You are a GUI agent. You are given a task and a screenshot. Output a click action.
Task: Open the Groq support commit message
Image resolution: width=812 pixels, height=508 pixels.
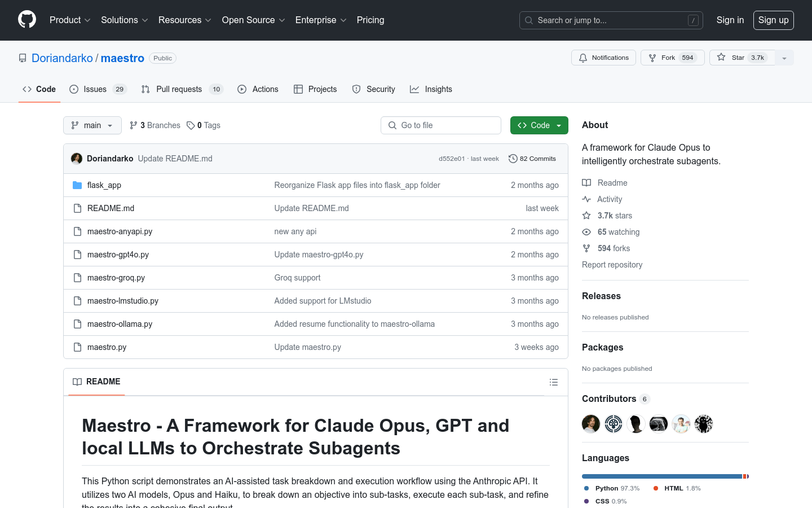point(297,278)
